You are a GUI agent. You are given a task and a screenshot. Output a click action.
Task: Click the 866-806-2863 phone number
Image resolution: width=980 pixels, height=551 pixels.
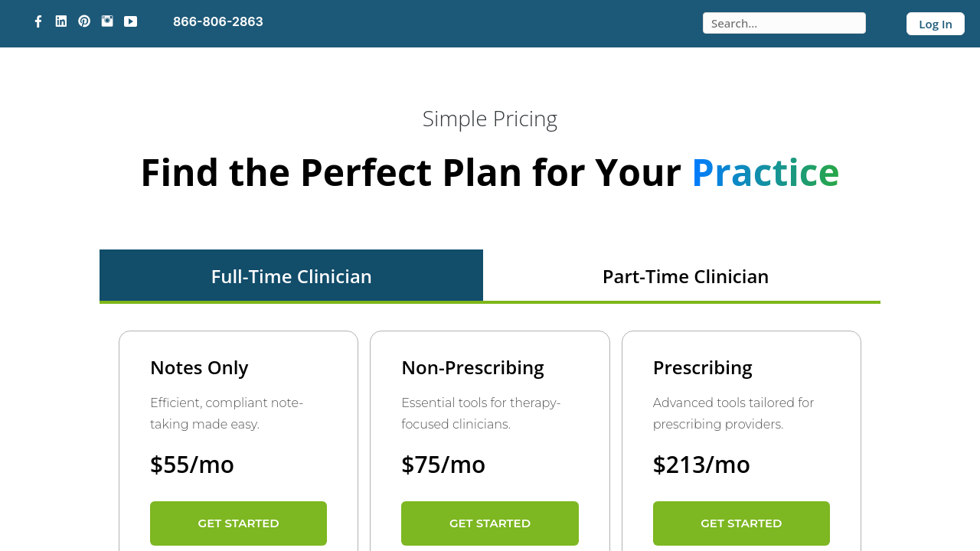tap(218, 21)
